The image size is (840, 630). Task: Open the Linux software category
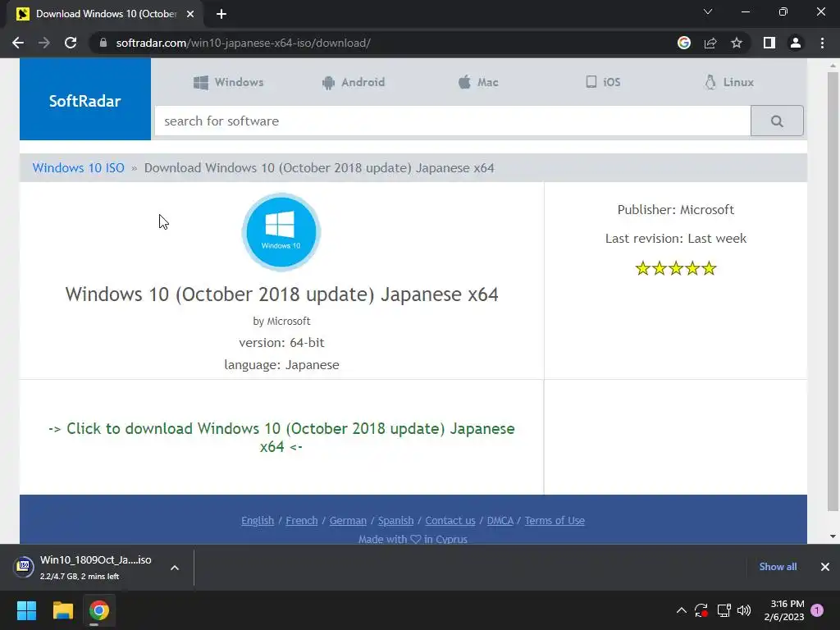pos(729,82)
